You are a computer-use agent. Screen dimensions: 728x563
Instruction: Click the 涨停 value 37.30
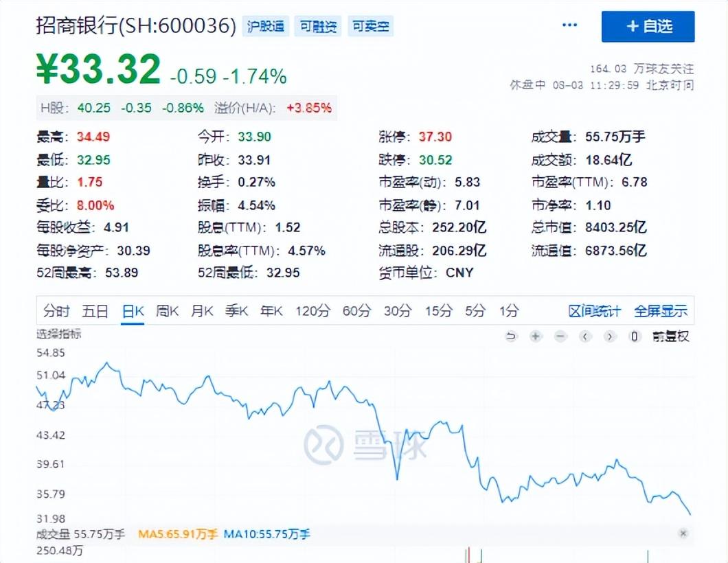coord(435,137)
